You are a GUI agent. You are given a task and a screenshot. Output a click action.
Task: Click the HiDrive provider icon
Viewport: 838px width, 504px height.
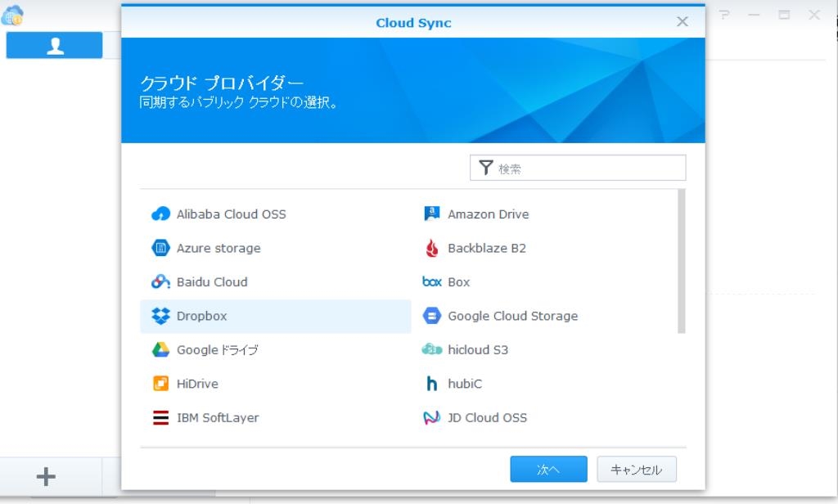[160, 384]
